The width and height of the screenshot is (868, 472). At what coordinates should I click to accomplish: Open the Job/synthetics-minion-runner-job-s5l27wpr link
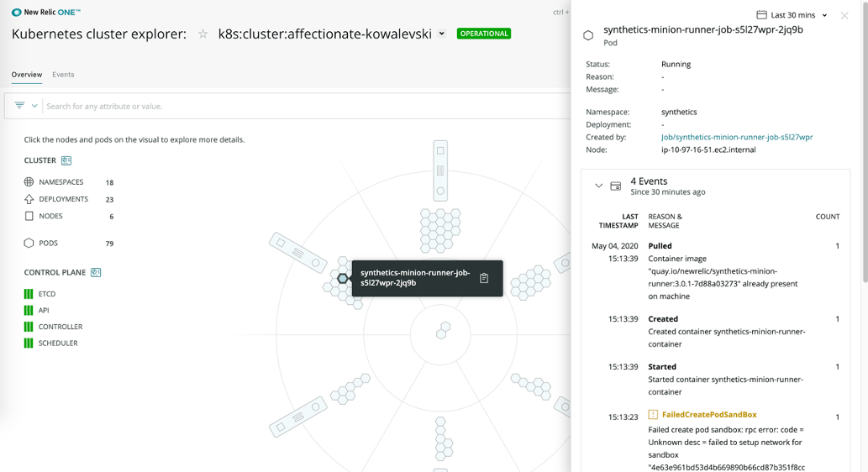(x=737, y=137)
